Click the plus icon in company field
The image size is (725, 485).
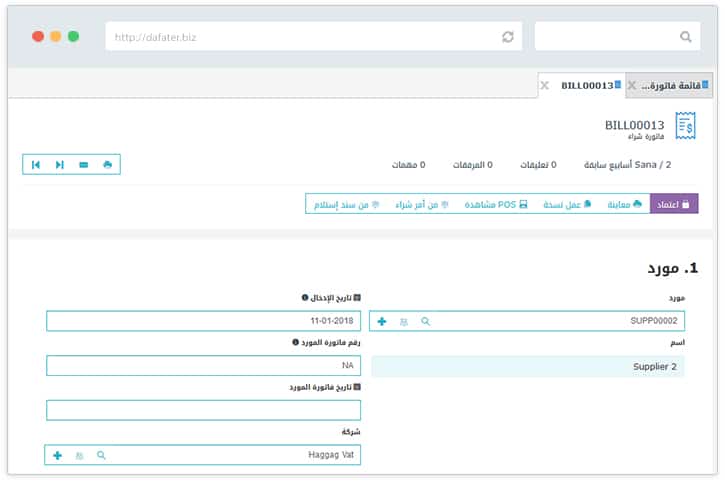[x=57, y=455]
